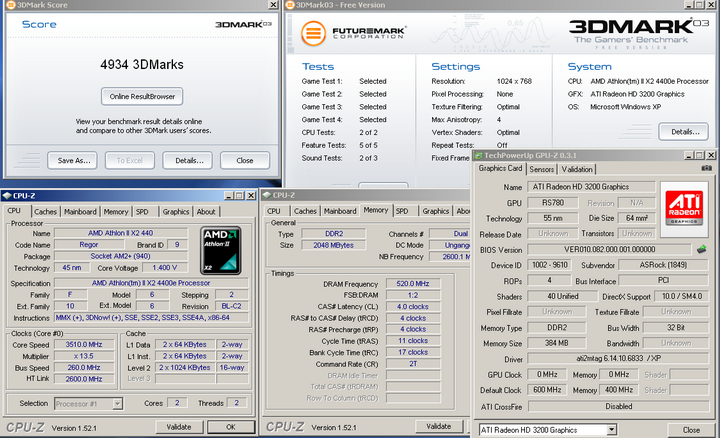Screen dimensions: 720x438
Task: Open Memory tab in left CPU-Z window
Action: (116, 212)
